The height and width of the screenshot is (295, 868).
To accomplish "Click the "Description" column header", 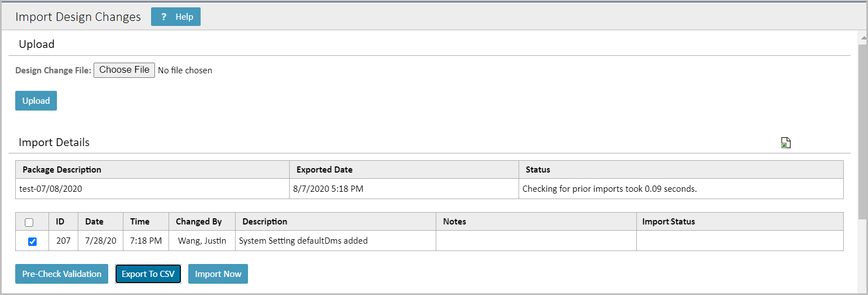I will click(x=336, y=222).
